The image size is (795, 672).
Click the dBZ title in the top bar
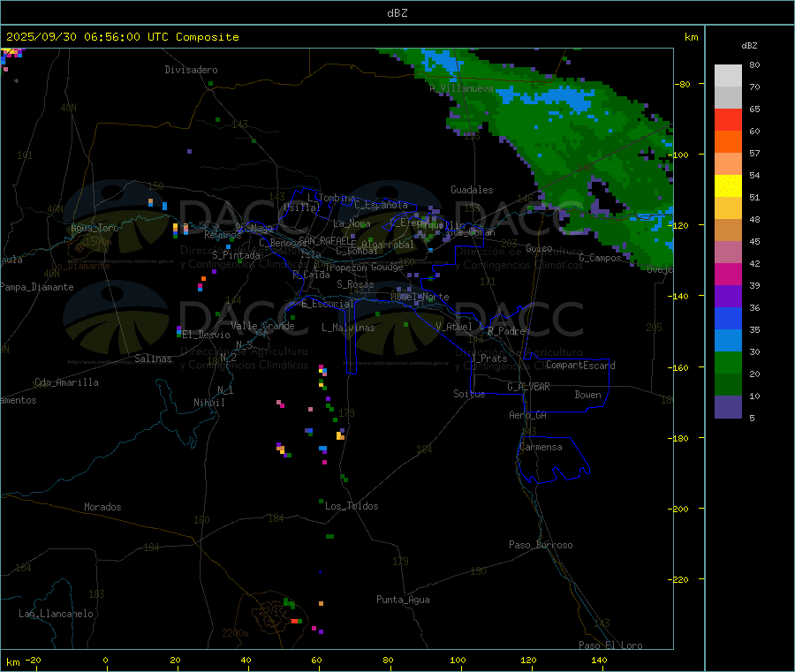pyautogui.click(x=397, y=13)
